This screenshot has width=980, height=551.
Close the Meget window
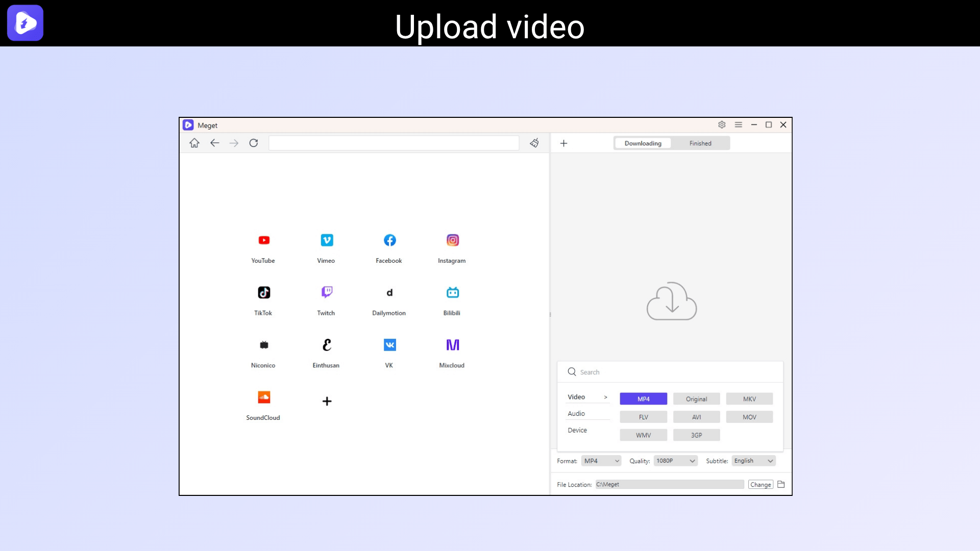[783, 124]
